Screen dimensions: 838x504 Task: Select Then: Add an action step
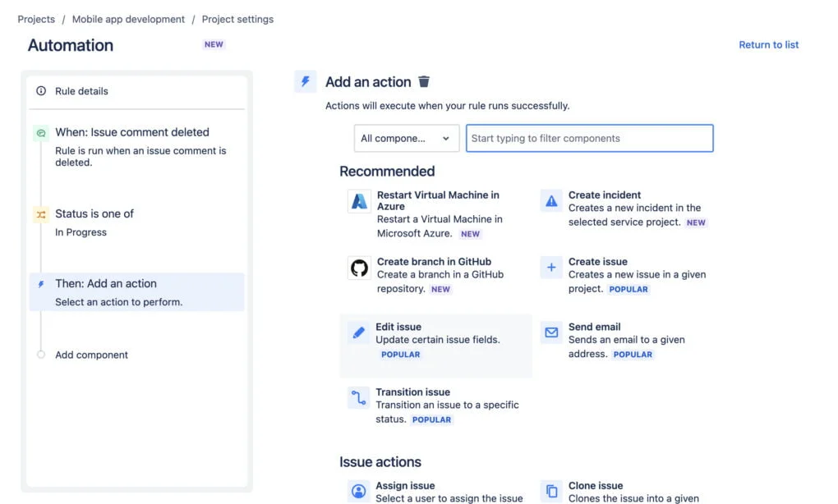137,292
